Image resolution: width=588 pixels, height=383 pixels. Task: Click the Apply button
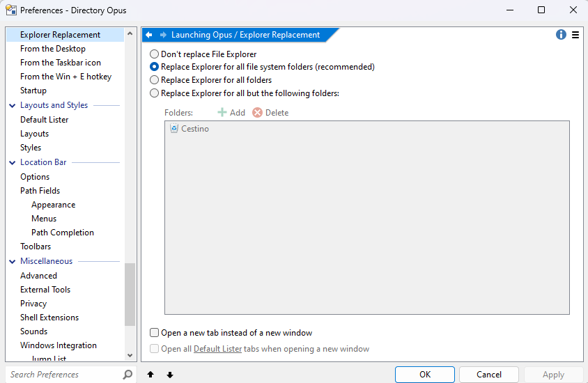tap(553, 375)
